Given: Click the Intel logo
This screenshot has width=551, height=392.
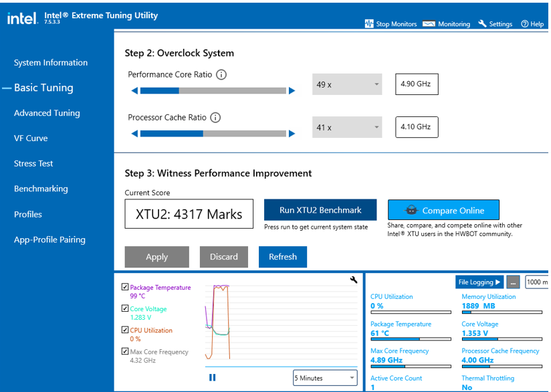Looking at the screenshot, I should pos(23,18).
